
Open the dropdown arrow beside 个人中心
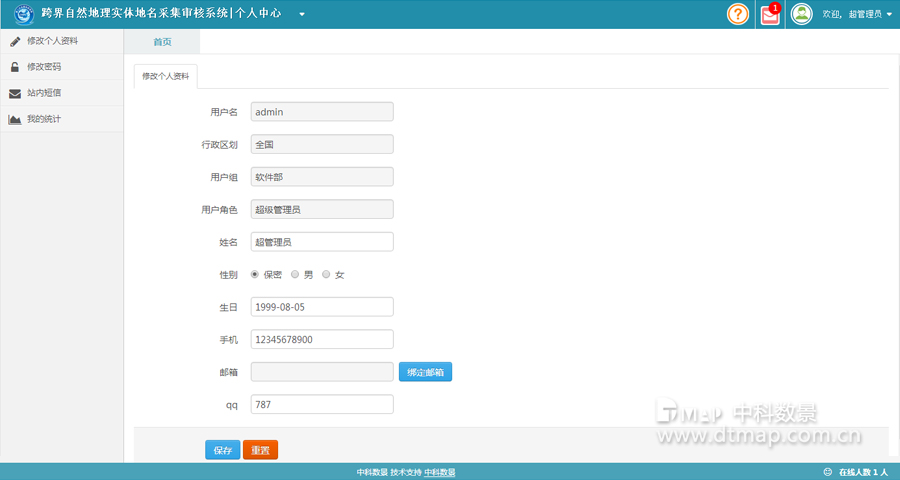pyautogui.click(x=302, y=15)
